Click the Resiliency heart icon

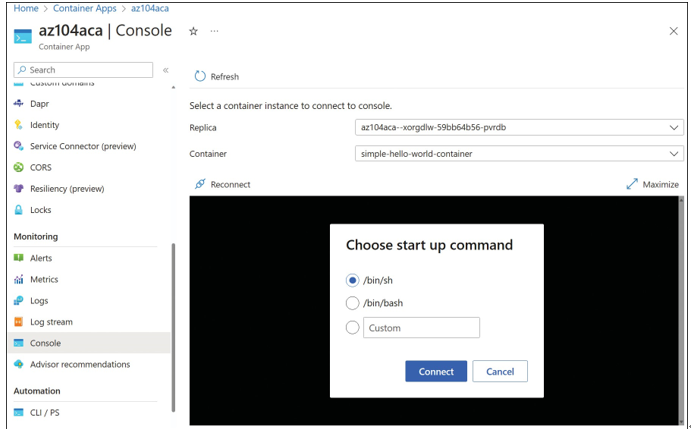(x=19, y=189)
